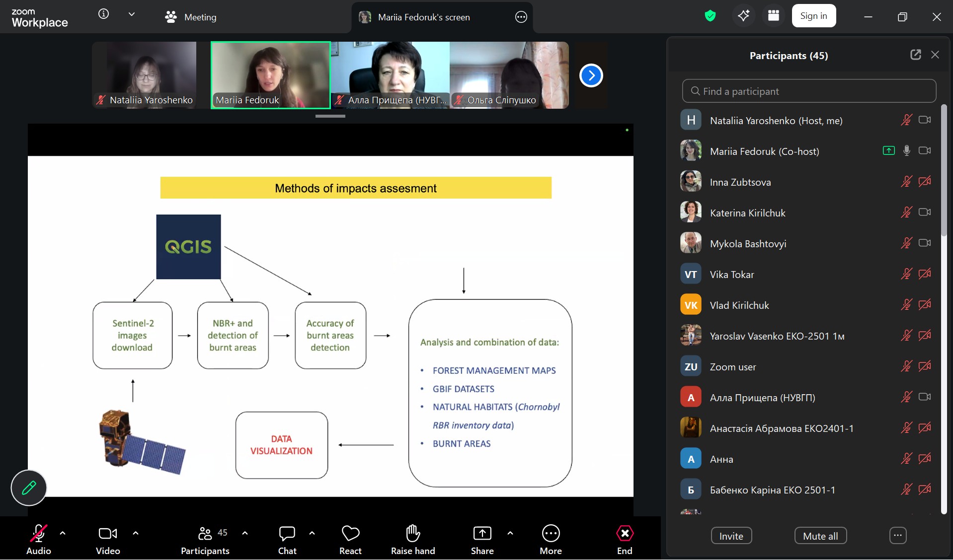The height and width of the screenshot is (560, 953).
Task: Expand dropdown chevron beside meeting info icon
Action: tap(132, 14)
